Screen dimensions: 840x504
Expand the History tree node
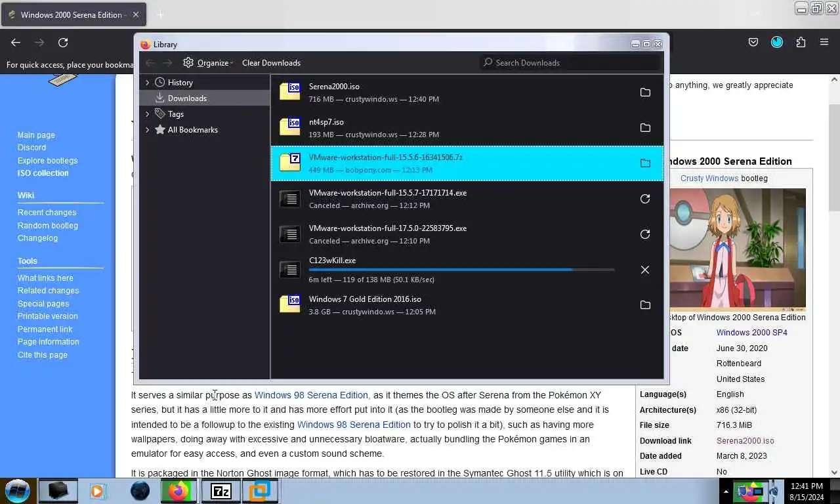click(147, 83)
